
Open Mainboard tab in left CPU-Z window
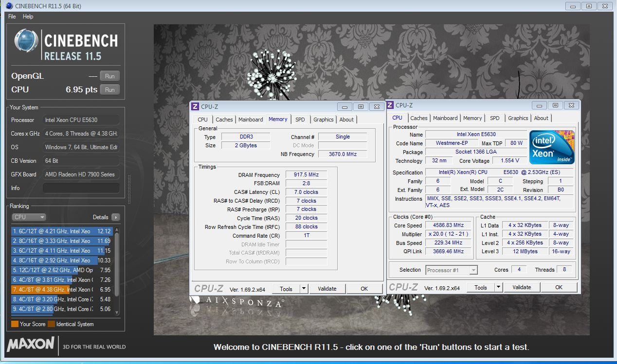point(251,120)
